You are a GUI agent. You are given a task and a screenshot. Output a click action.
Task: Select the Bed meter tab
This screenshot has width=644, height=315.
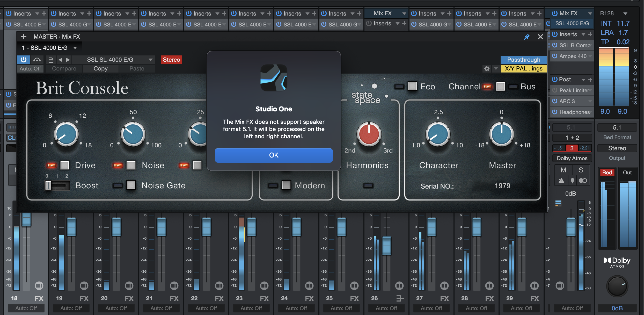[607, 173]
